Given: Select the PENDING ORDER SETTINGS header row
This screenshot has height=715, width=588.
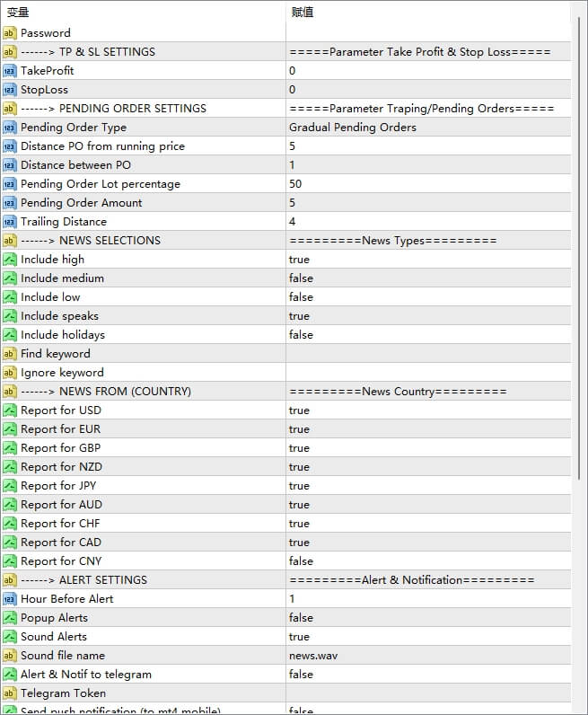Looking at the screenshot, I should [x=286, y=109].
